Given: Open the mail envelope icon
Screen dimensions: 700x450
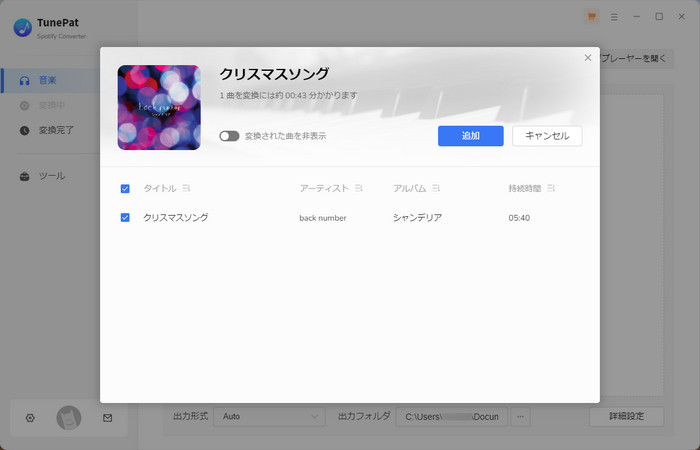Looking at the screenshot, I should click(x=107, y=418).
